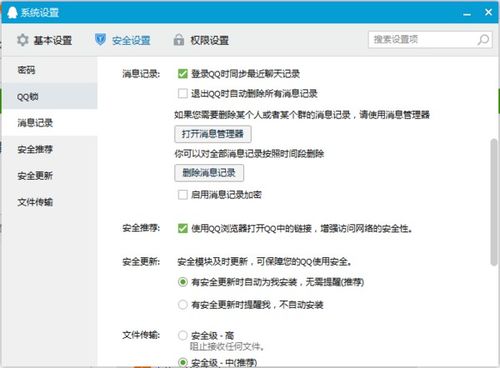The height and width of the screenshot is (368, 500).
Task: Close the 系统设置 window
Action: point(488,12)
